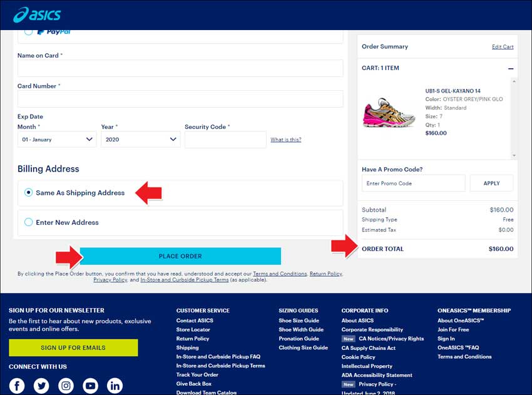Open ASICS Instagram page icon

click(x=66, y=386)
